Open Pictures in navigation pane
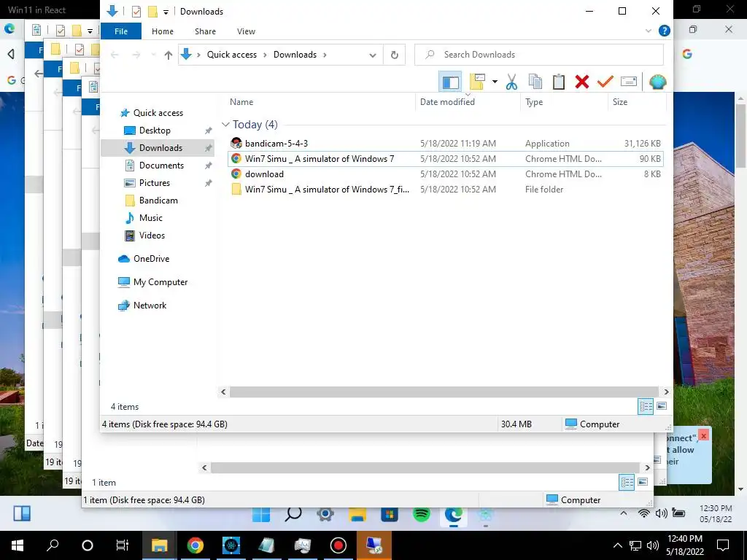This screenshot has height=560, width=747. point(155,183)
